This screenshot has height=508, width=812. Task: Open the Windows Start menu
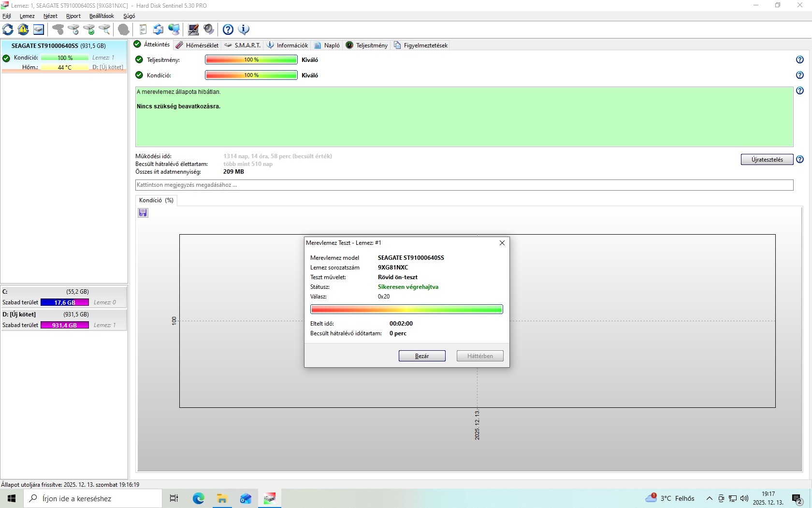click(x=12, y=498)
